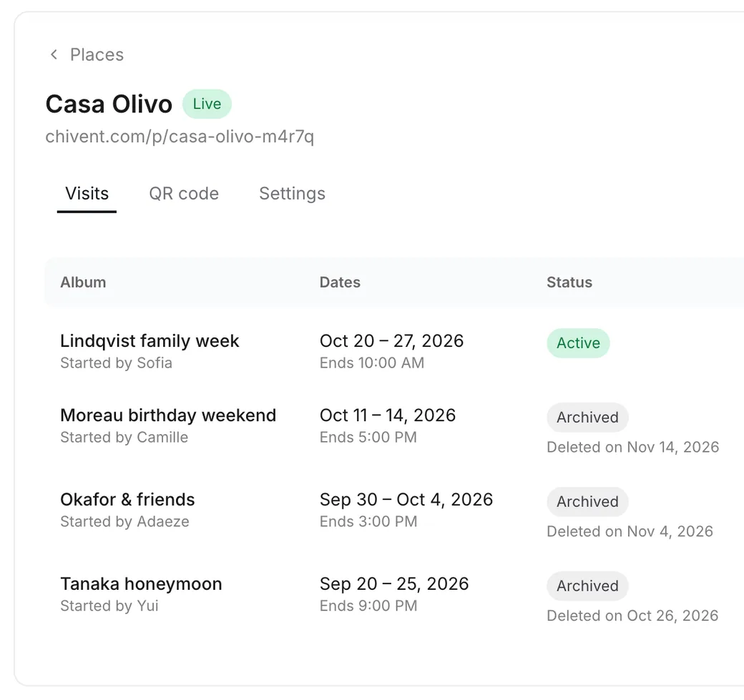Viewport: 744px width, 700px height.
Task: Click the Album column header
Action: 83,282
